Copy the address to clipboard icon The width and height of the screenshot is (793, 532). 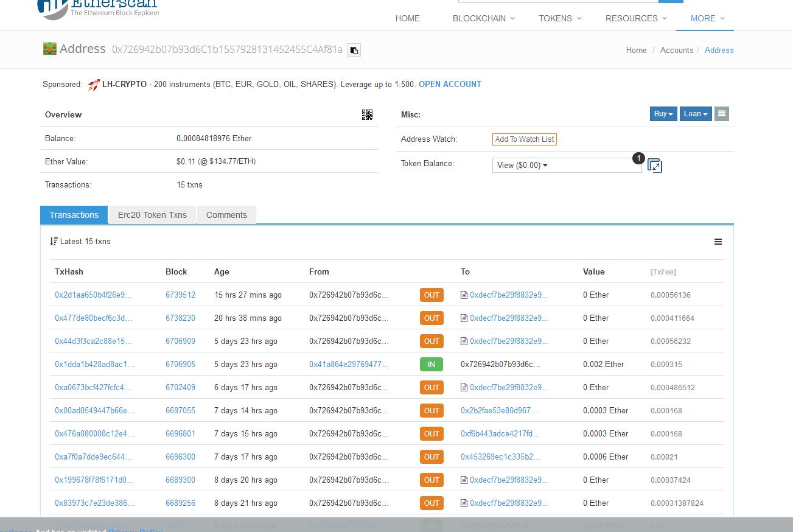[354, 51]
